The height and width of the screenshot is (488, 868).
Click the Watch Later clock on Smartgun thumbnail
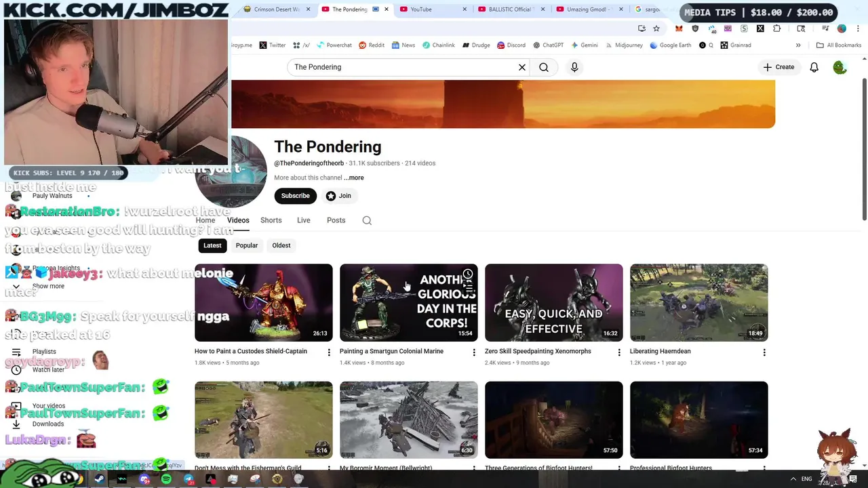(467, 274)
